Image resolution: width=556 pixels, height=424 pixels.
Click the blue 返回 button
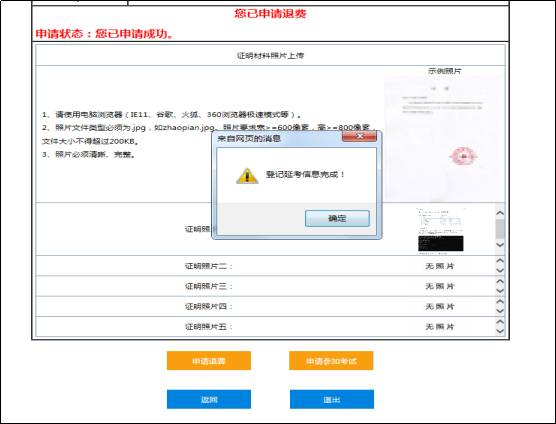(x=209, y=400)
